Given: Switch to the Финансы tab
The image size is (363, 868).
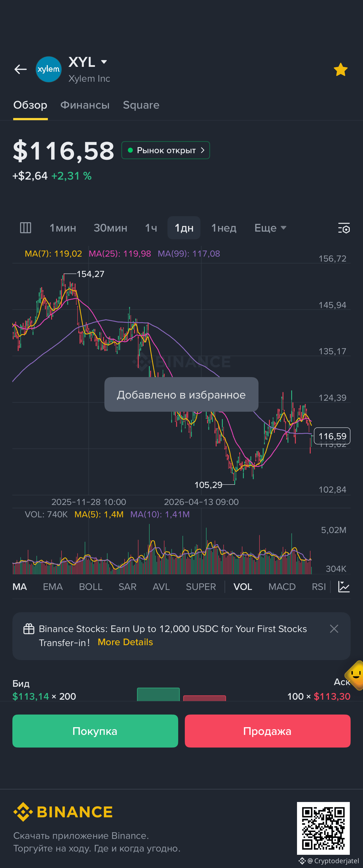Looking at the screenshot, I should point(85,105).
